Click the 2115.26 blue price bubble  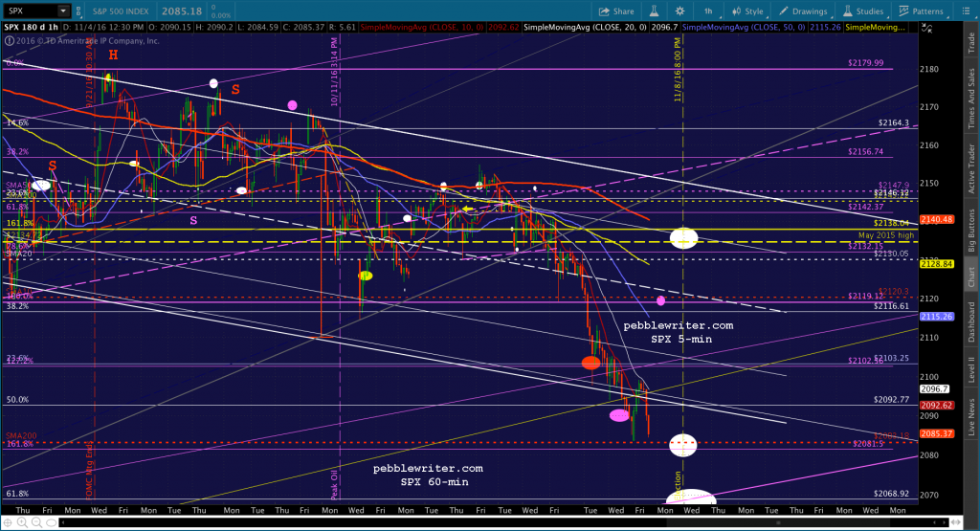(936, 317)
